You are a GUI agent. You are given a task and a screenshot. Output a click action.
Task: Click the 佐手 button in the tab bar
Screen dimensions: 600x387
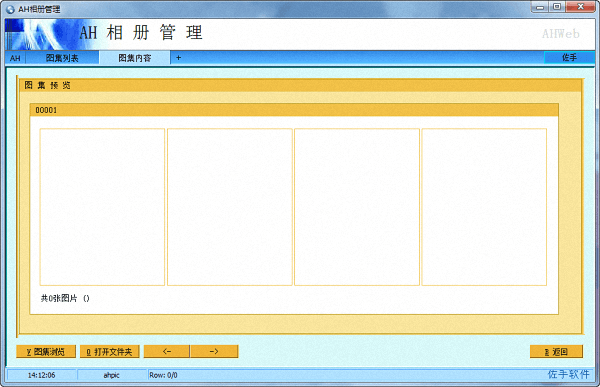click(569, 58)
